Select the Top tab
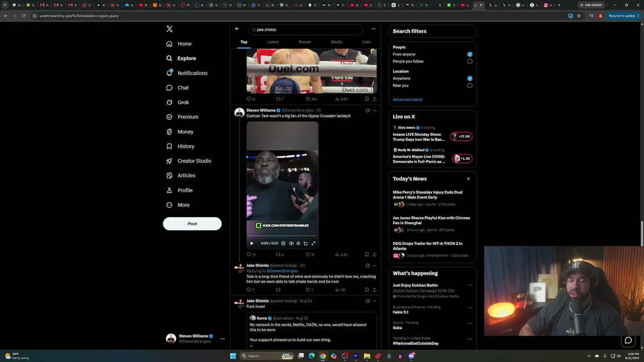The height and width of the screenshot is (362, 644). 244,42
